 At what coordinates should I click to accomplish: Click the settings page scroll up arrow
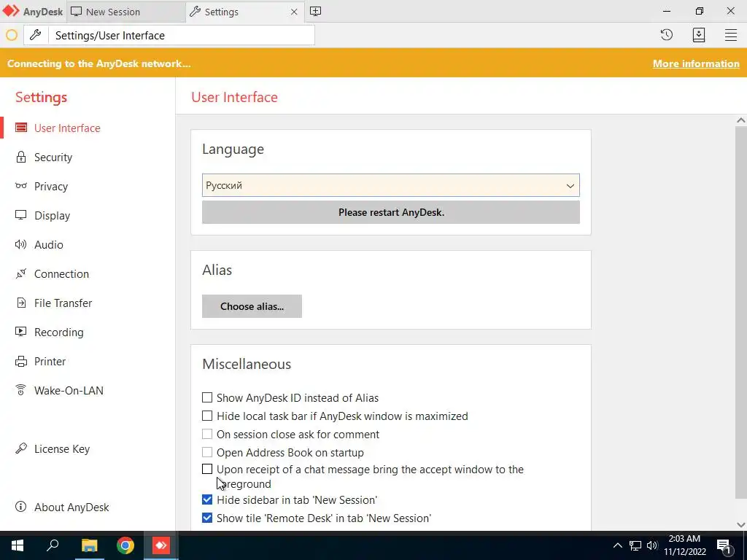point(741,120)
